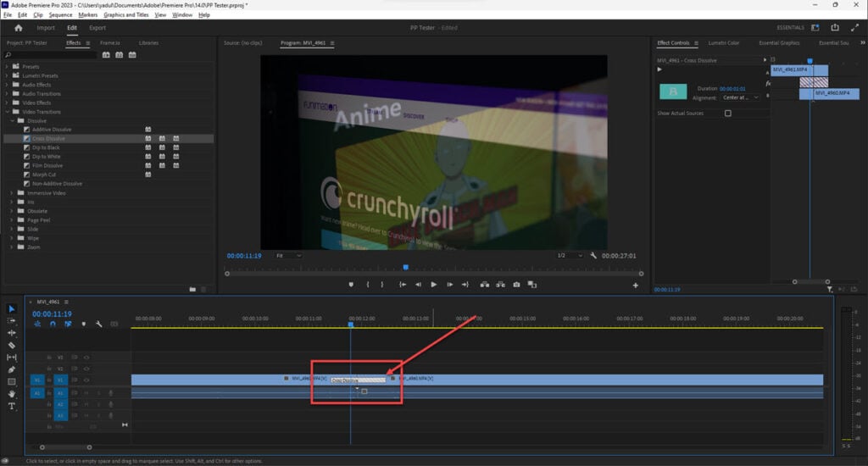Image resolution: width=868 pixels, height=466 pixels.
Task: Click the Accelerated Effects filter badge
Action: [x=106, y=55]
